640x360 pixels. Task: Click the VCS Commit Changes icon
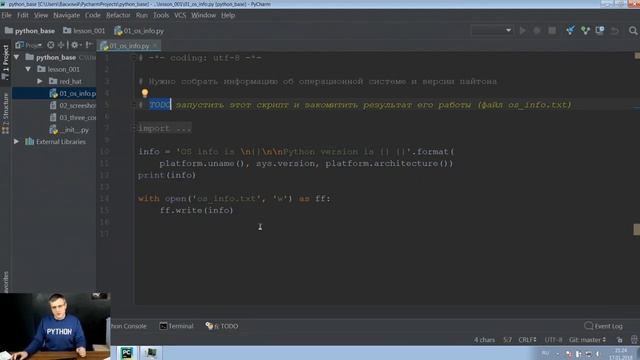585,30
